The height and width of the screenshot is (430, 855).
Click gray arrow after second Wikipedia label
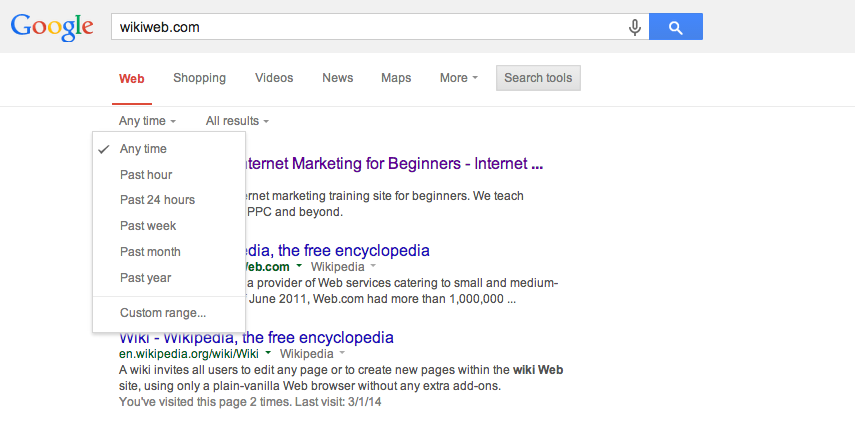[x=342, y=353]
